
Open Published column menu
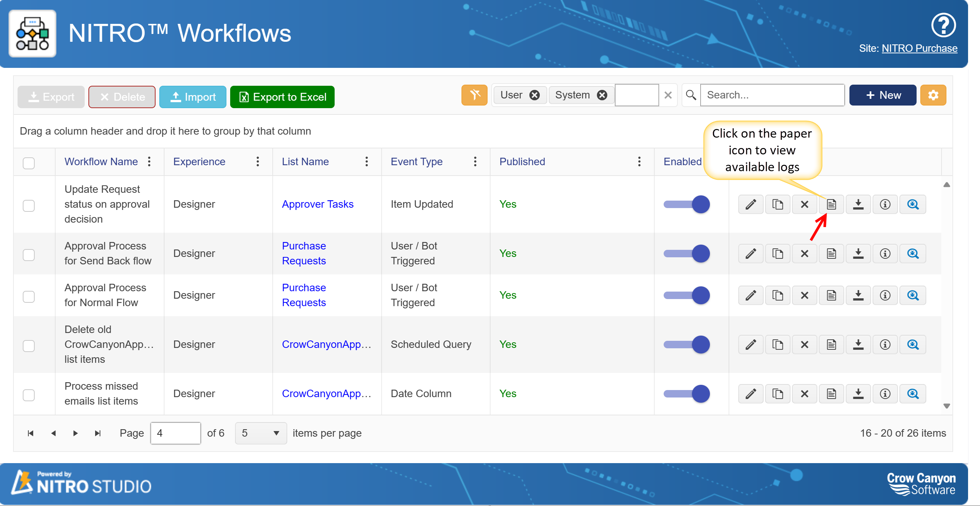(639, 161)
